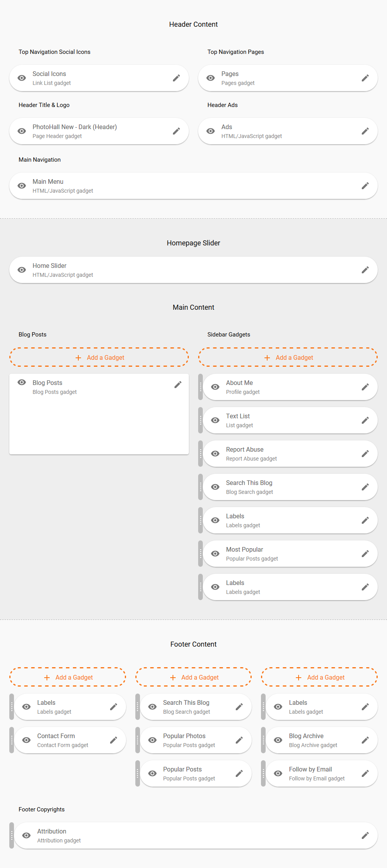Edit the Home Slider gadget
The height and width of the screenshot is (868, 387).
coord(365,270)
